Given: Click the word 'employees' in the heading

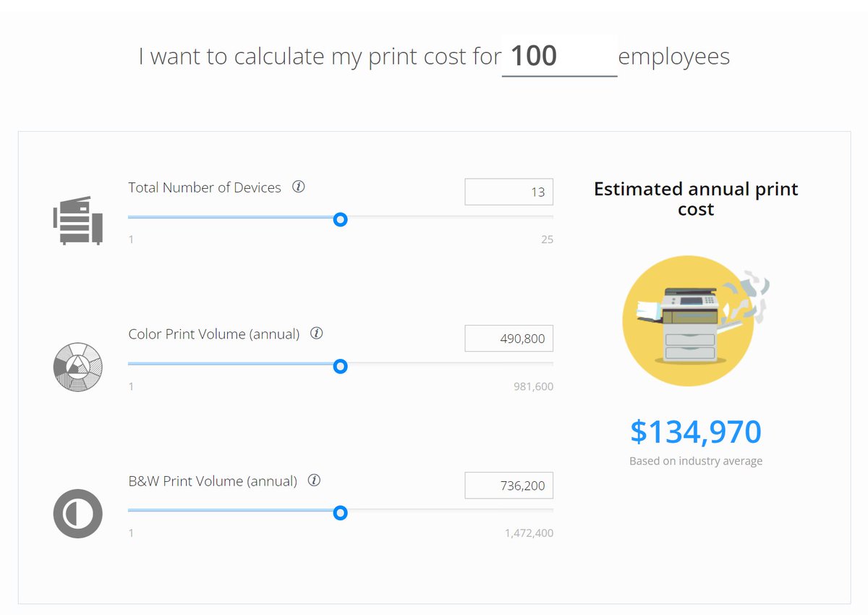Looking at the screenshot, I should (674, 56).
